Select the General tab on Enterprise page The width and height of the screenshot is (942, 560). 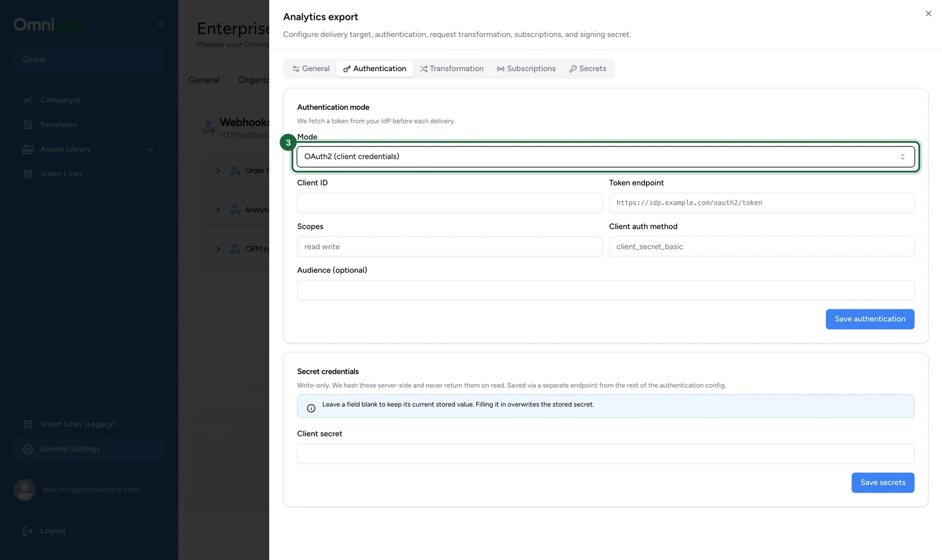(204, 80)
